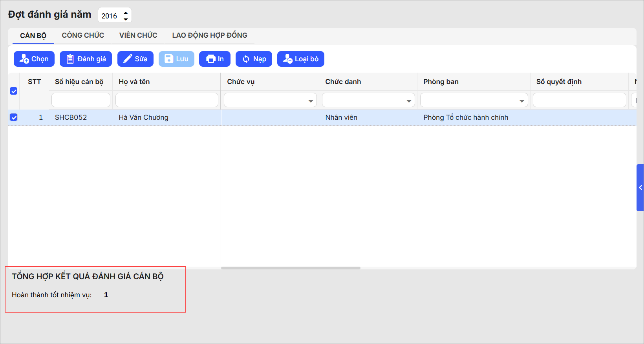Click the Lưu save button
The image size is (644, 344).
(x=176, y=59)
